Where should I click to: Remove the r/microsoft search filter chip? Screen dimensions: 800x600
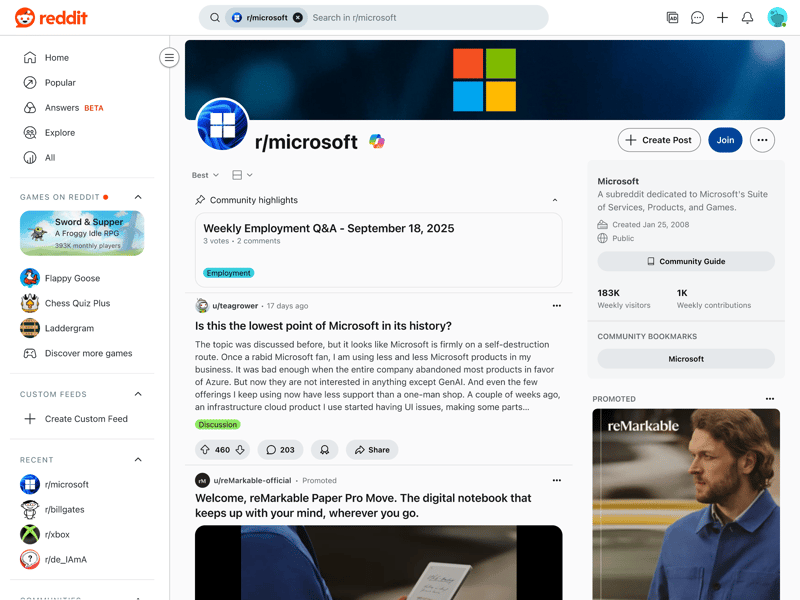coord(298,18)
